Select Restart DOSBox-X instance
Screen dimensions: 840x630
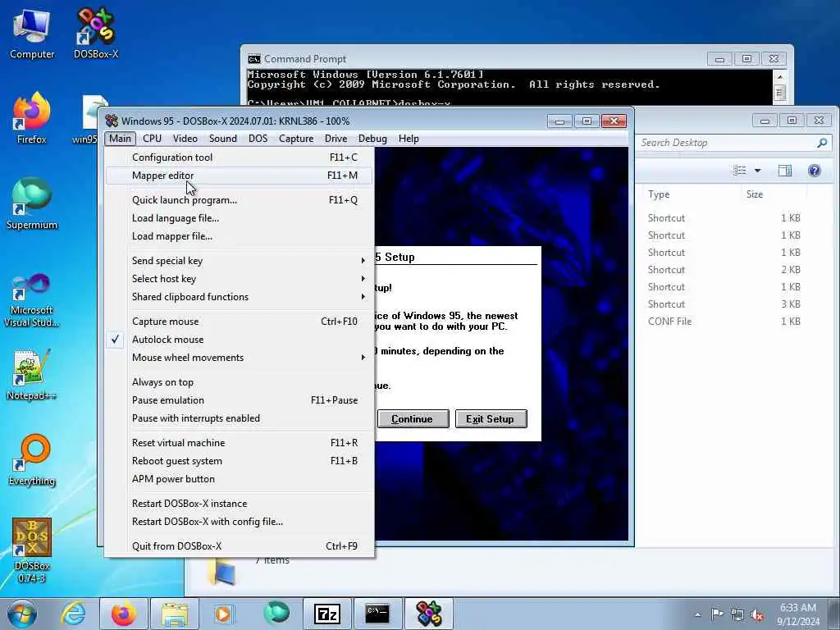[x=239, y=504]
